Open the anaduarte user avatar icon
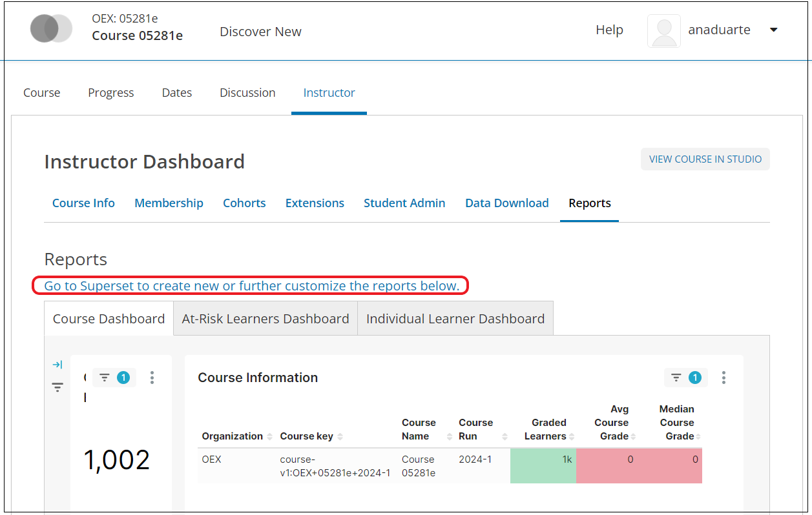The width and height of the screenshot is (812, 515). coord(663,31)
